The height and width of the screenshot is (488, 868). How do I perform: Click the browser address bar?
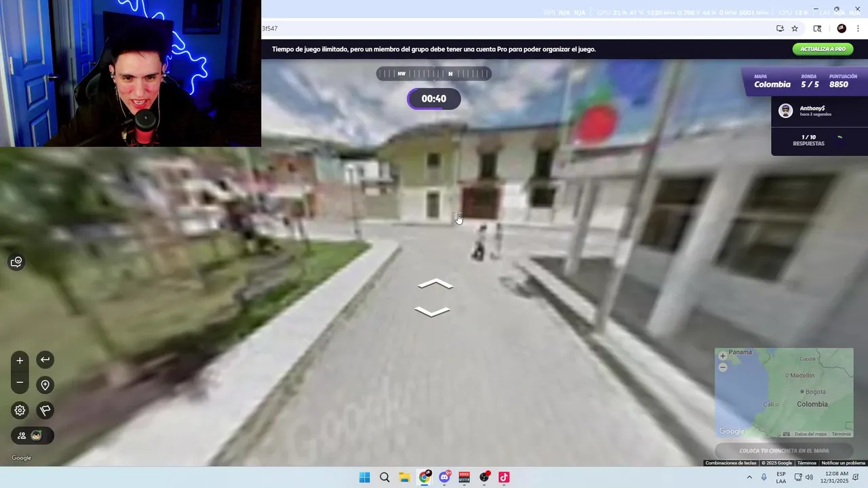515,28
